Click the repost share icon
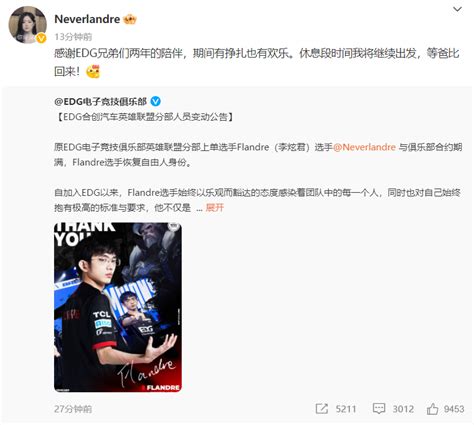Screen dimensions: 474x425 click(x=322, y=409)
